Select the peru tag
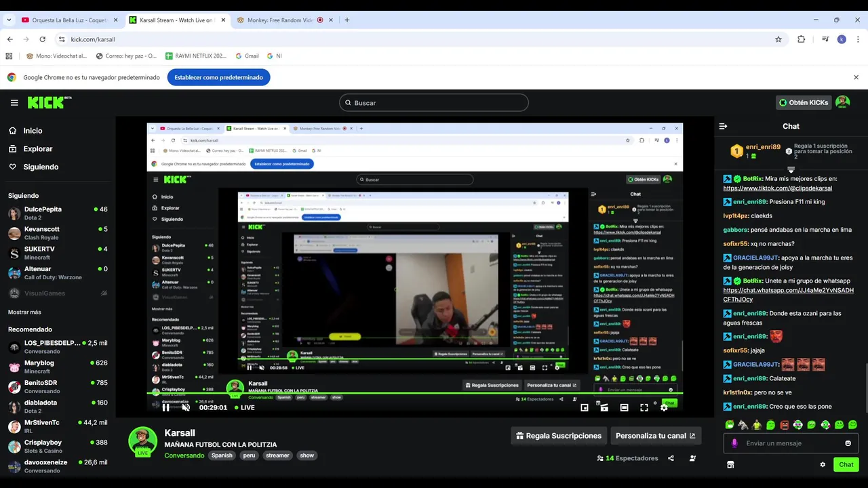The width and height of the screenshot is (868, 488). pyautogui.click(x=249, y=455)
